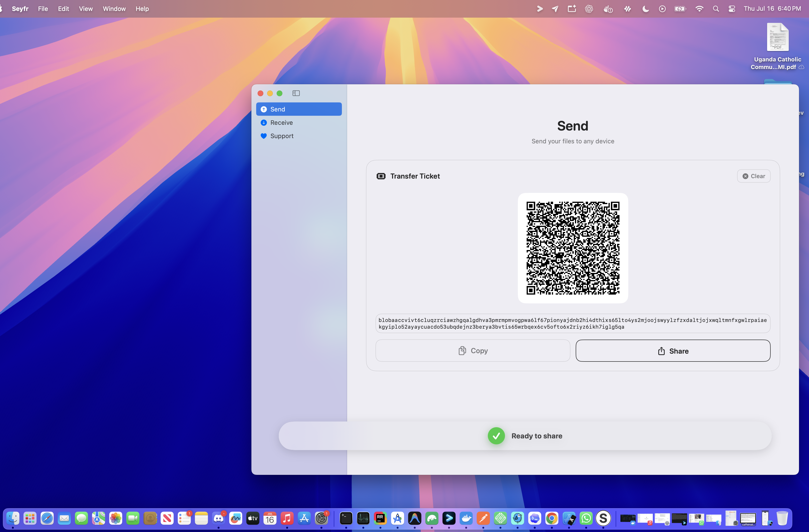Viewport: 809px width, 532px height.
Task: Open Control Center in the menu bar
Action: [731, 9]
